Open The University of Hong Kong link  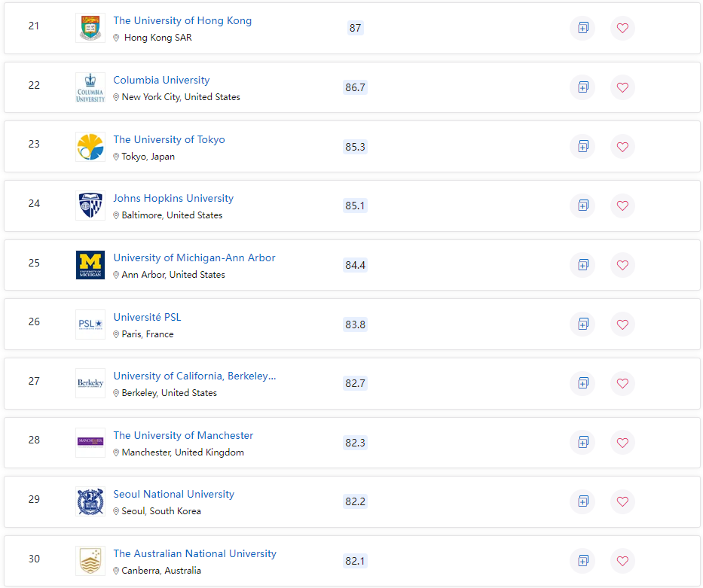coord(182,20)
